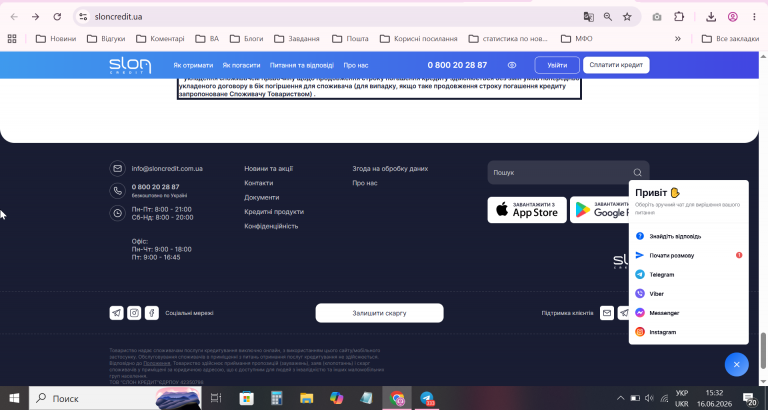Click the phone icon next to 0 800 20 28 87

[118, 191]
